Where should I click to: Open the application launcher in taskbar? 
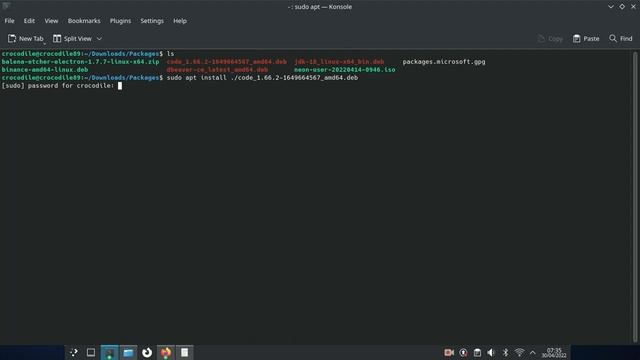click(x=73, y=352)
